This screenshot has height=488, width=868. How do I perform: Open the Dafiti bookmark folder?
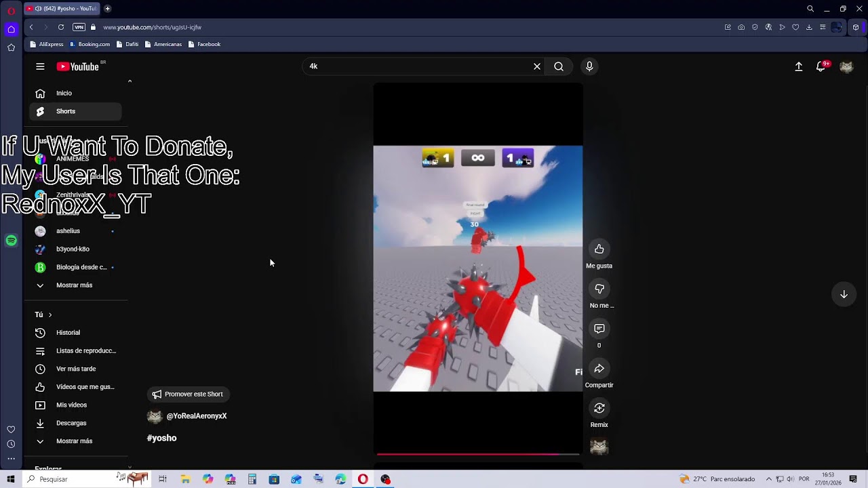[x=127, y=44]
